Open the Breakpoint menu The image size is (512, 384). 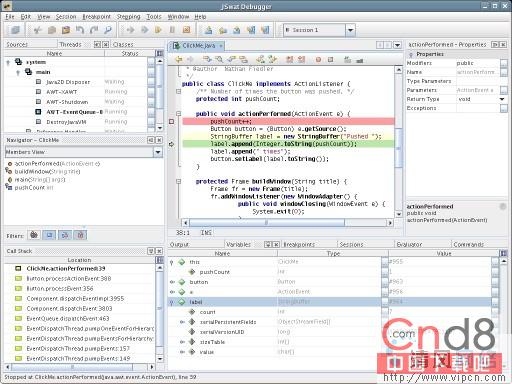point(97,17)
